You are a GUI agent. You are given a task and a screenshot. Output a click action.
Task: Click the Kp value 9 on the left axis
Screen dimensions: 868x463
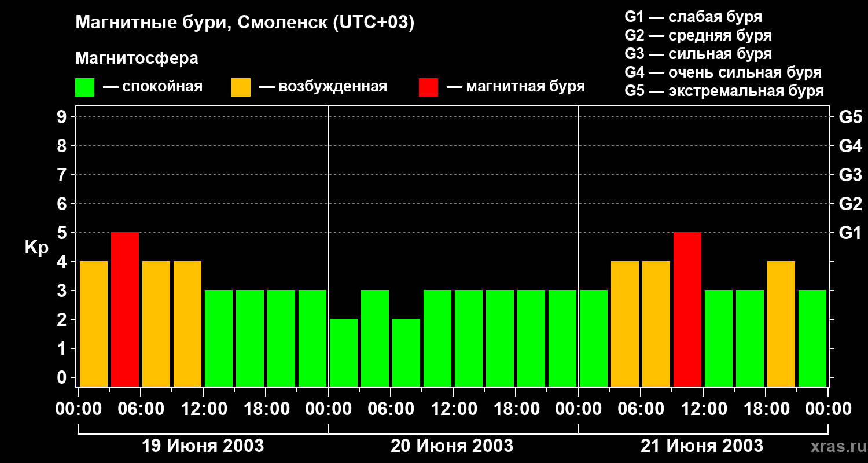[x=62, y=117]
